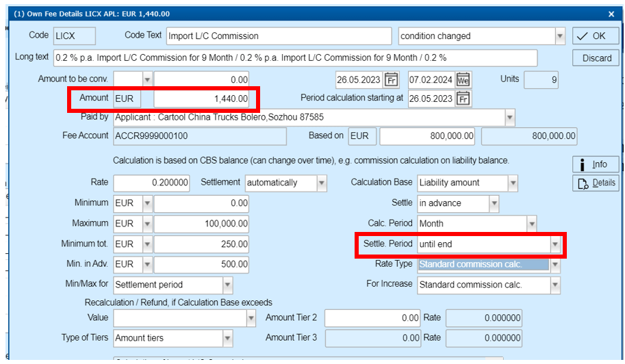This screenshot has height=364, width=625.
Task: Click start date field 26.05.2023
Action: coord(359,79)
